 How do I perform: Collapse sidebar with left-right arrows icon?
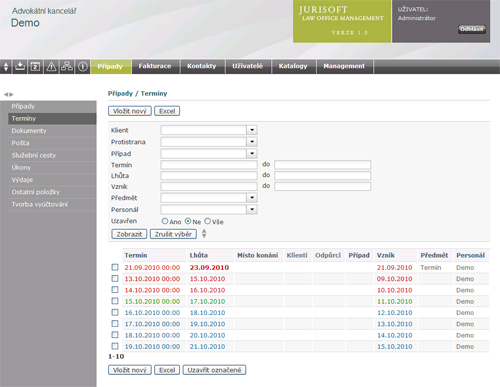point(9,94)
